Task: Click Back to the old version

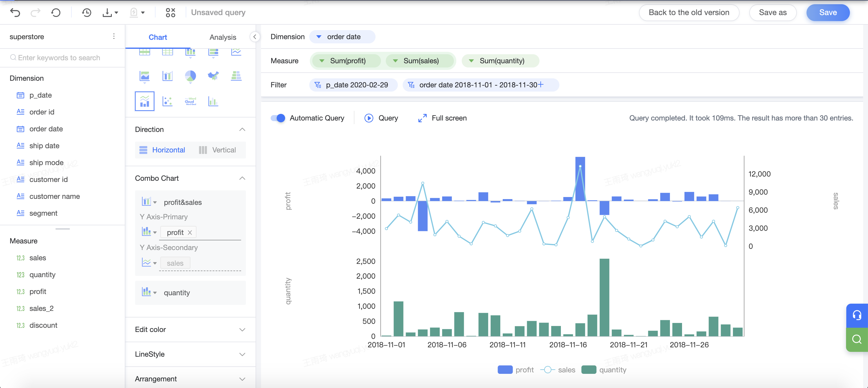Action: pos(689,12)
